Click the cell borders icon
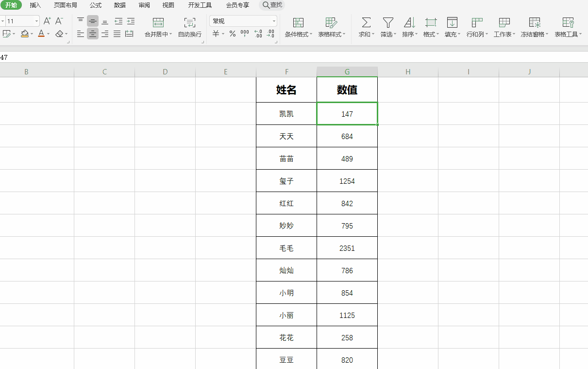The image size is (588, 369). (x=6, y=34)
